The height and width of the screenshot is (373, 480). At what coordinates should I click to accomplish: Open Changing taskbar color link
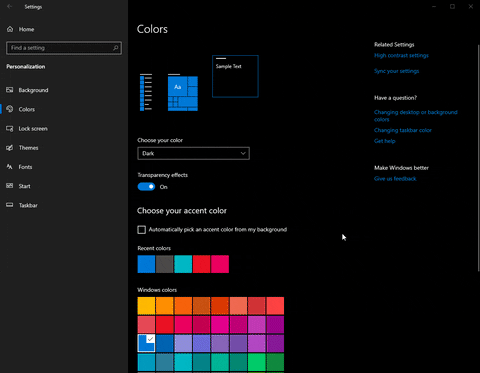click(403, 130)
